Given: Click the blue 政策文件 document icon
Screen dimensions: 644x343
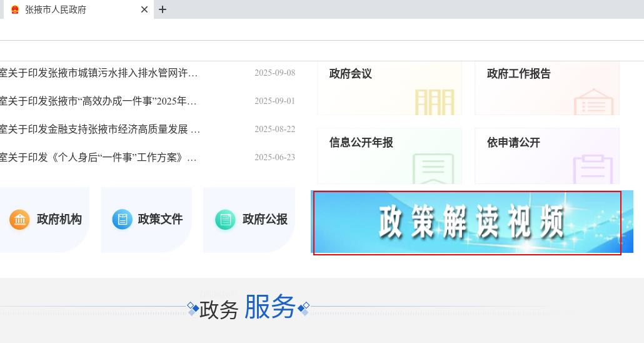Looking at the screenshot, I should coord(123,220).
